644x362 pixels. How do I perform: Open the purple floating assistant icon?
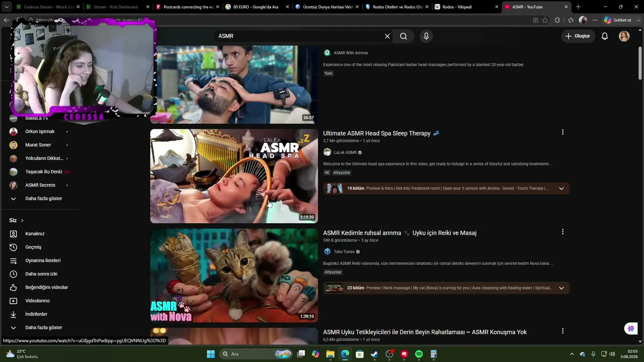(x=630, y=328)
